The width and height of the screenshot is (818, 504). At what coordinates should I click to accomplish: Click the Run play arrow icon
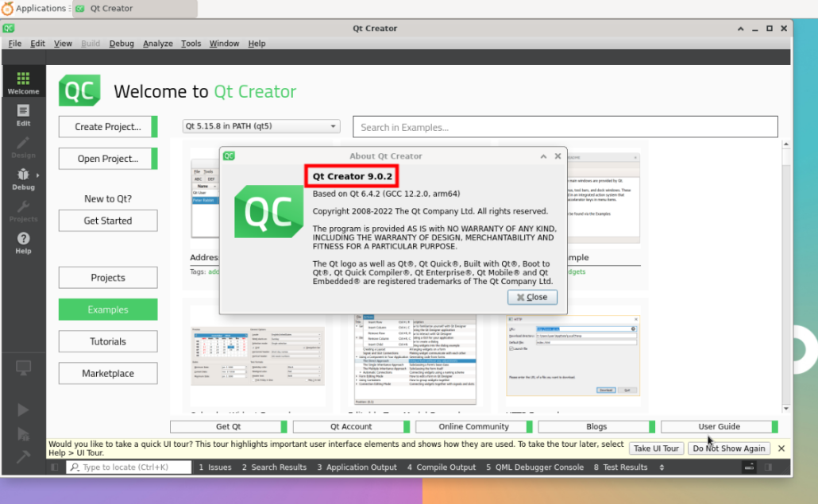click(x=23, y=410)
